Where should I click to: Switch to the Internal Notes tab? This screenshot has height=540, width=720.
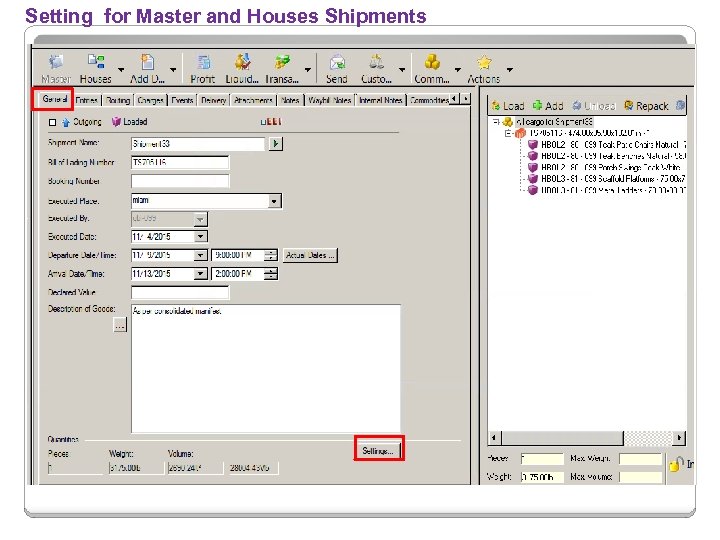(381, 100)
